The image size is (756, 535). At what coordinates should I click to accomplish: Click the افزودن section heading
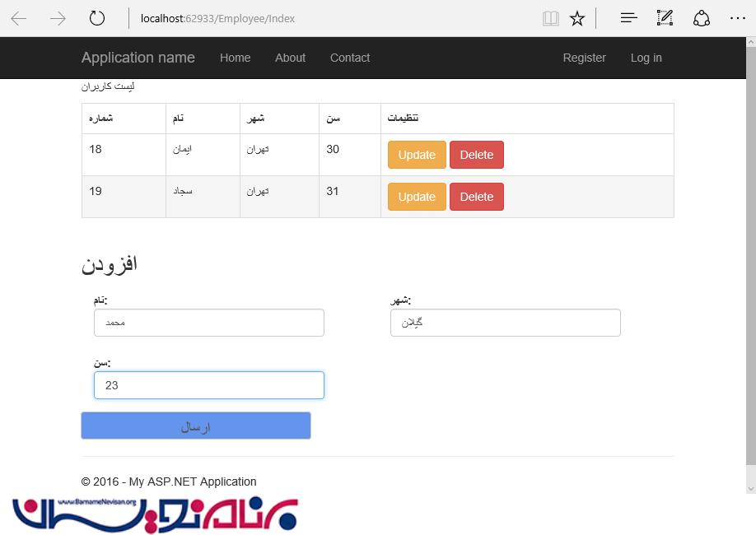tap(110, 264)
